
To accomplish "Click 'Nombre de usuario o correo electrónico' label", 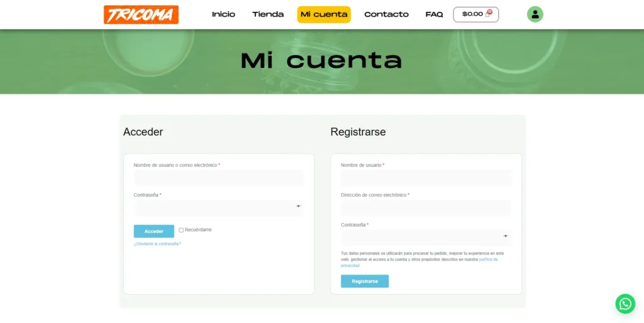I will [x=175, y=165].
